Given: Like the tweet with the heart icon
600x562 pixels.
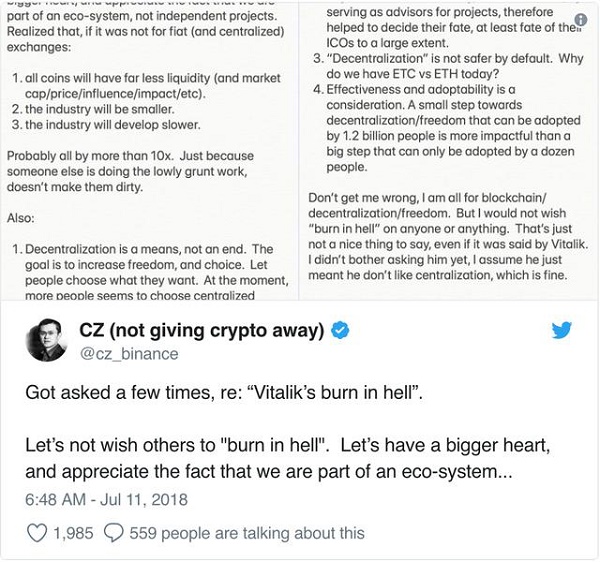Looking at the screenshot, I should point(36,533).
